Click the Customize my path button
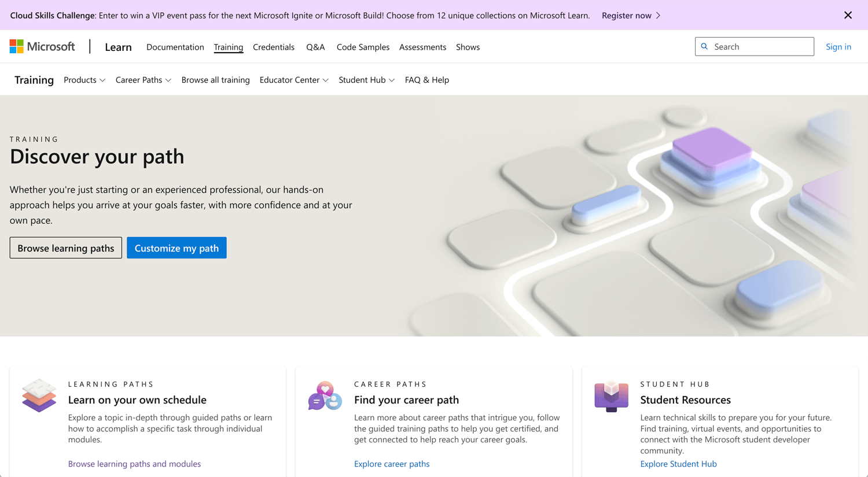 (x=176, y=248)
